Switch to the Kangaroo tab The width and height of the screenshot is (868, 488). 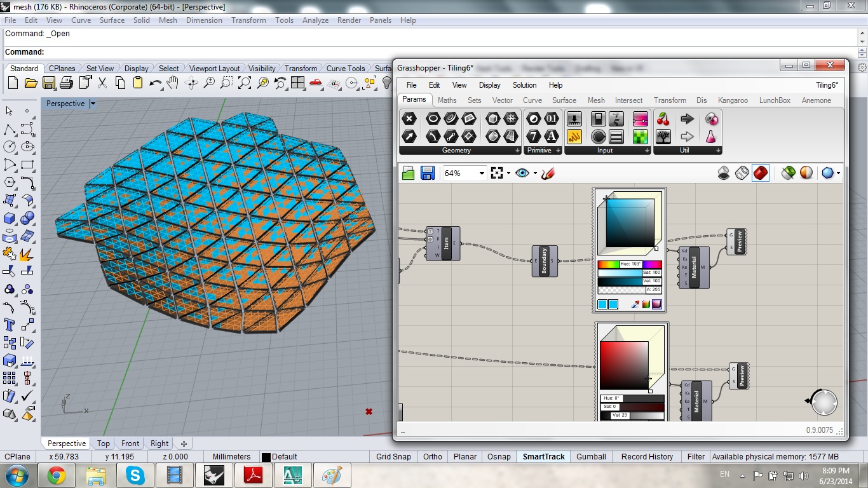pos(733,100)
